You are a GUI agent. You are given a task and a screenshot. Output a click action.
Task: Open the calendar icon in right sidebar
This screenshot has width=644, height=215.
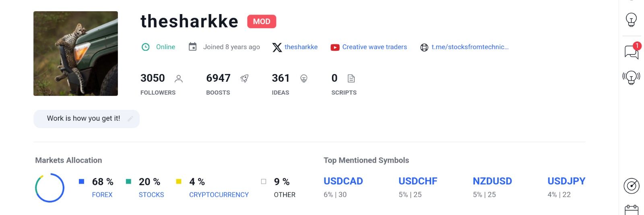pyautogui.click(x=631, y=210)
